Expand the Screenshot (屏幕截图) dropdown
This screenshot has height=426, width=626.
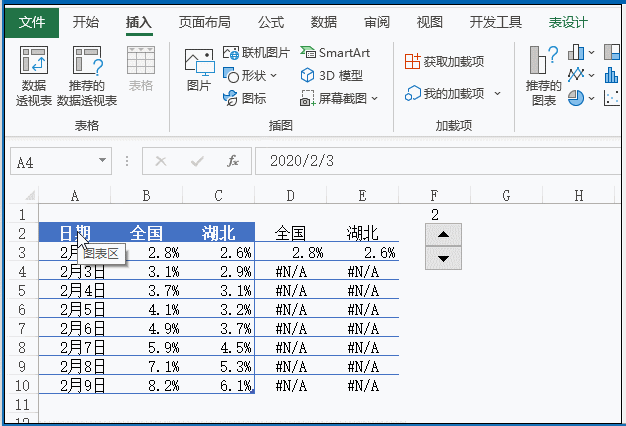tap(375, 98)
